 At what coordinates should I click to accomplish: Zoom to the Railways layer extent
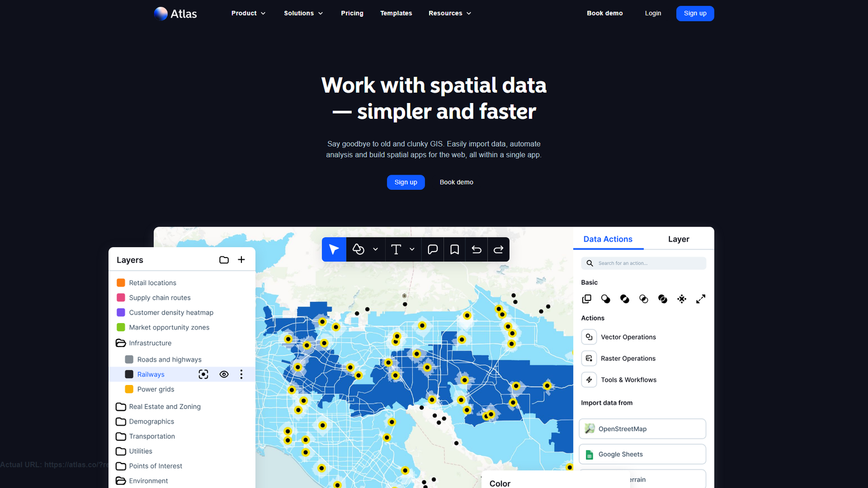(203, 374)
